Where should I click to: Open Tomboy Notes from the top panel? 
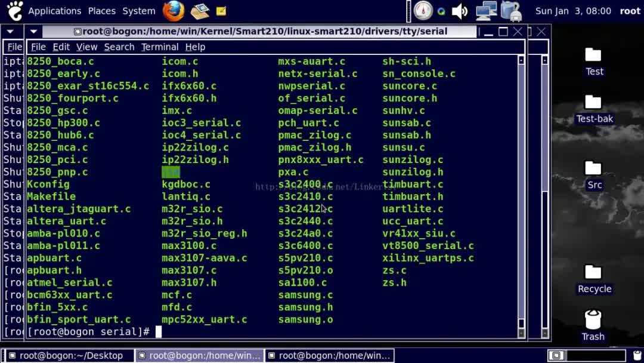[221, 11]
